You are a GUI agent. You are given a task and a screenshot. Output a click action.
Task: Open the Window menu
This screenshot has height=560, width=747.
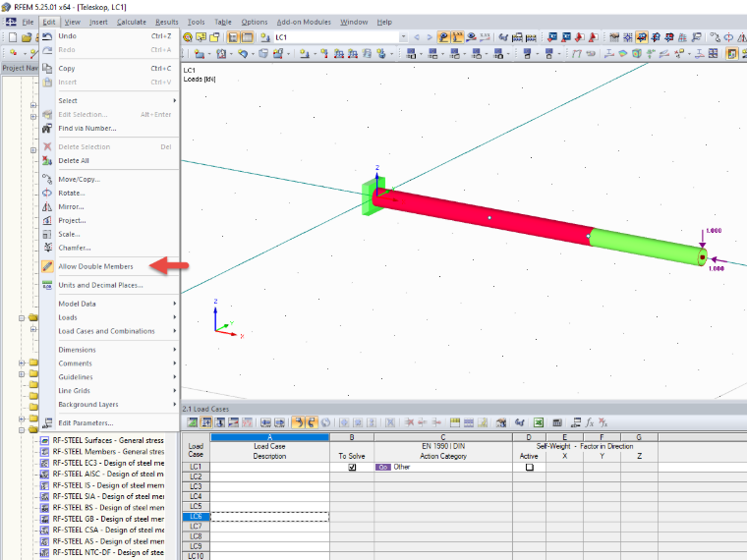[354, 22]
